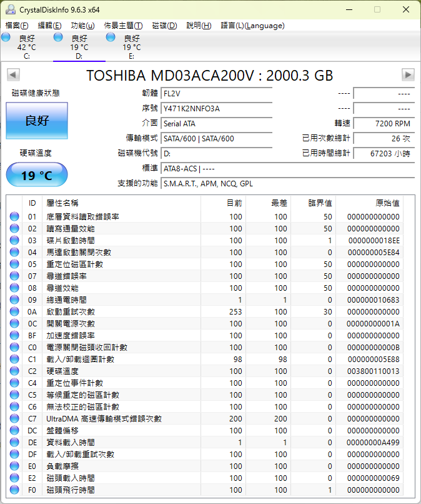Click status orb for attribute 0C row
The image size is (421, 504).
click(14, 323)
